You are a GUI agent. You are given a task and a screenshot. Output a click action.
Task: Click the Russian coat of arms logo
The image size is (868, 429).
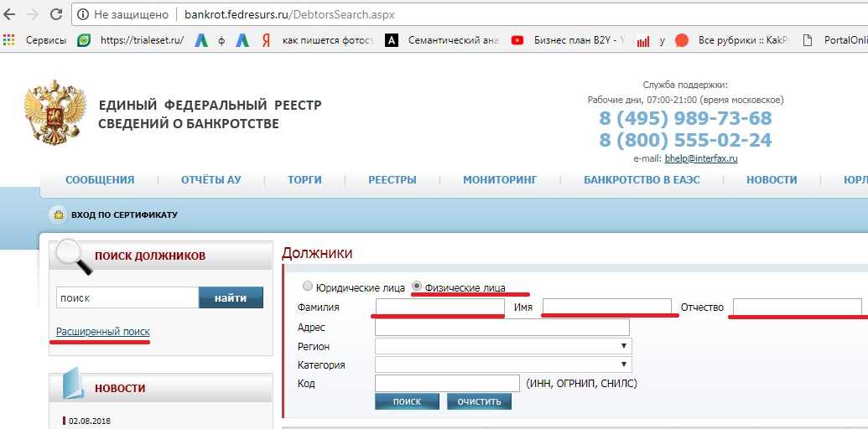[55, 113]
